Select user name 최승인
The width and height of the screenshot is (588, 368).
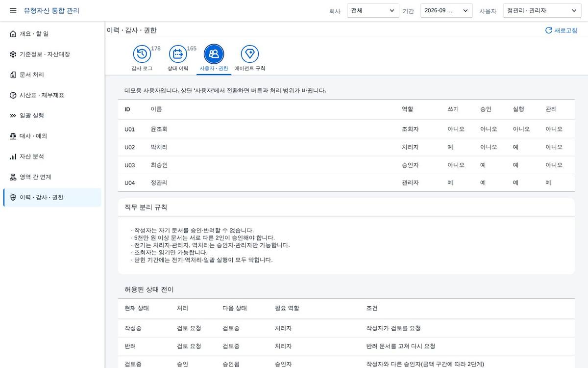[x=159, y=165]
